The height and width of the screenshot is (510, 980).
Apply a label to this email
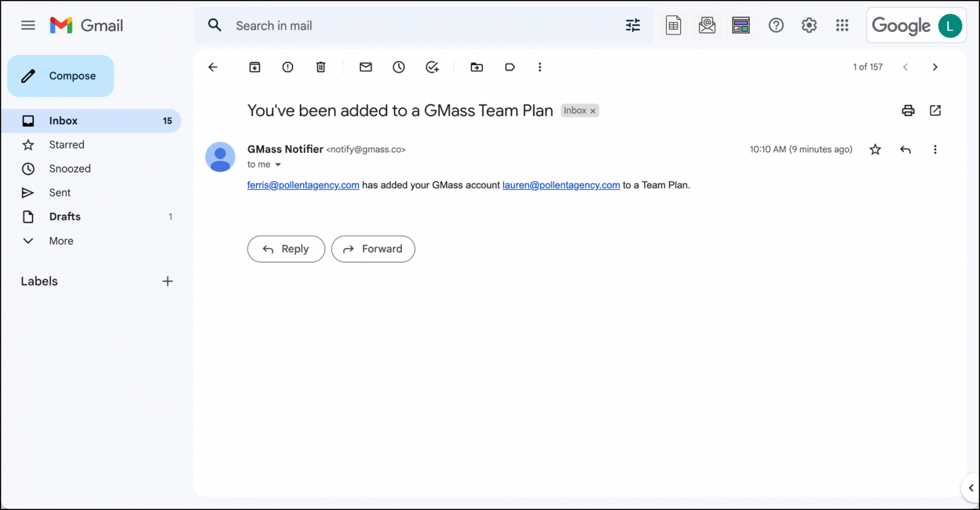point(510,67)
